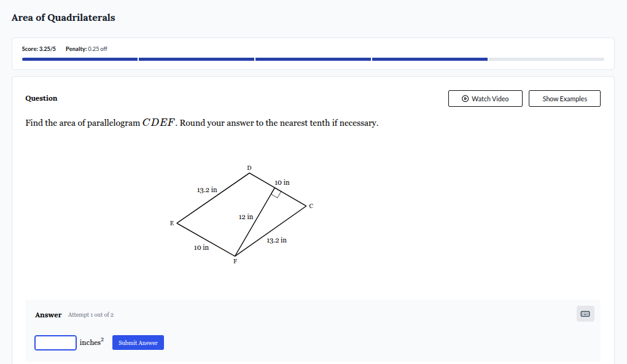Click the second progress bar segment
627x364 pixels.
tap(197, 59)
